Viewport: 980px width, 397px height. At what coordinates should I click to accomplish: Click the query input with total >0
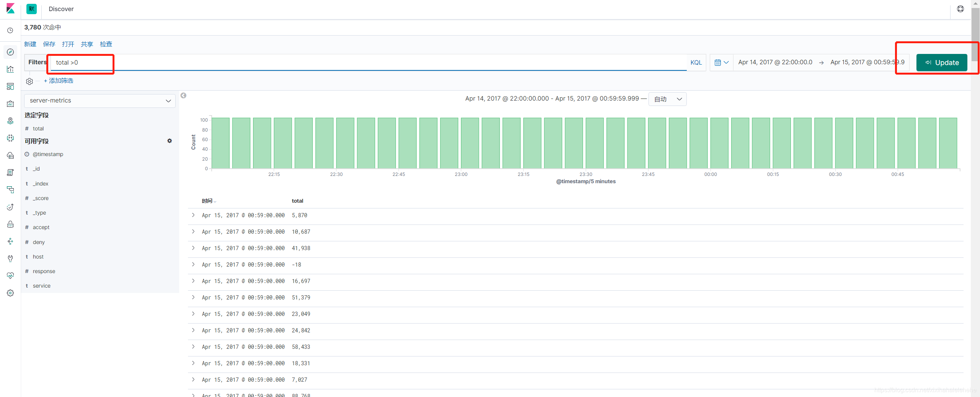pos(368,62)
